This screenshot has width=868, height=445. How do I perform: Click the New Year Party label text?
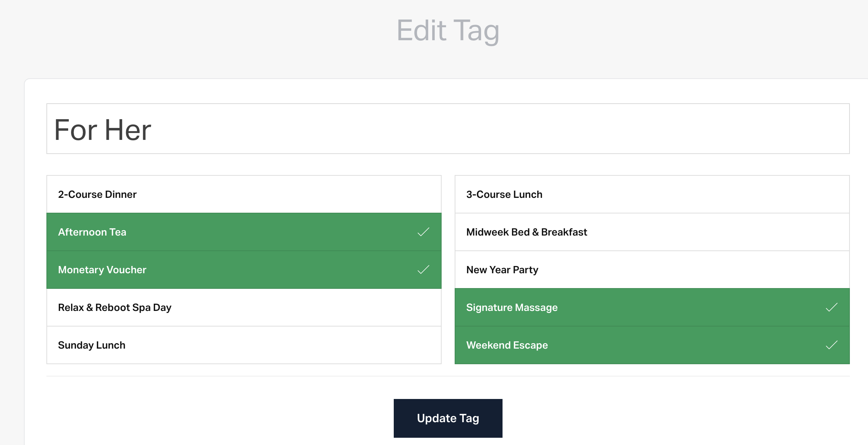(502, 270)
